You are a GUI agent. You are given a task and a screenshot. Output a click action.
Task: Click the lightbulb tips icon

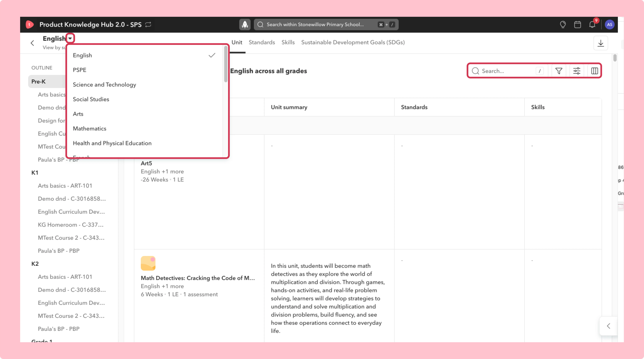click(563, 25)
